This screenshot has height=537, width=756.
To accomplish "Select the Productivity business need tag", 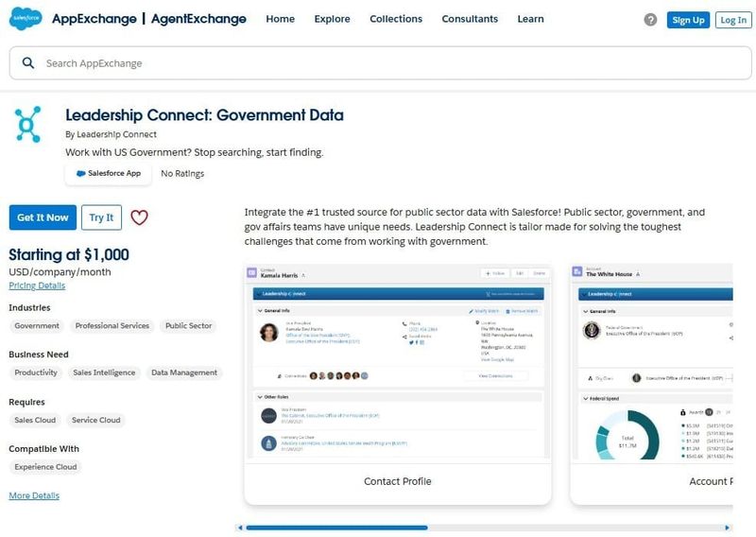I will click(36, 372).
